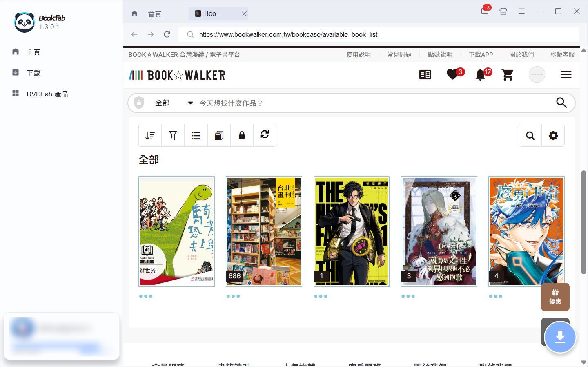
Task: Switch to the 首頁 tab
Action: (155, 14)
